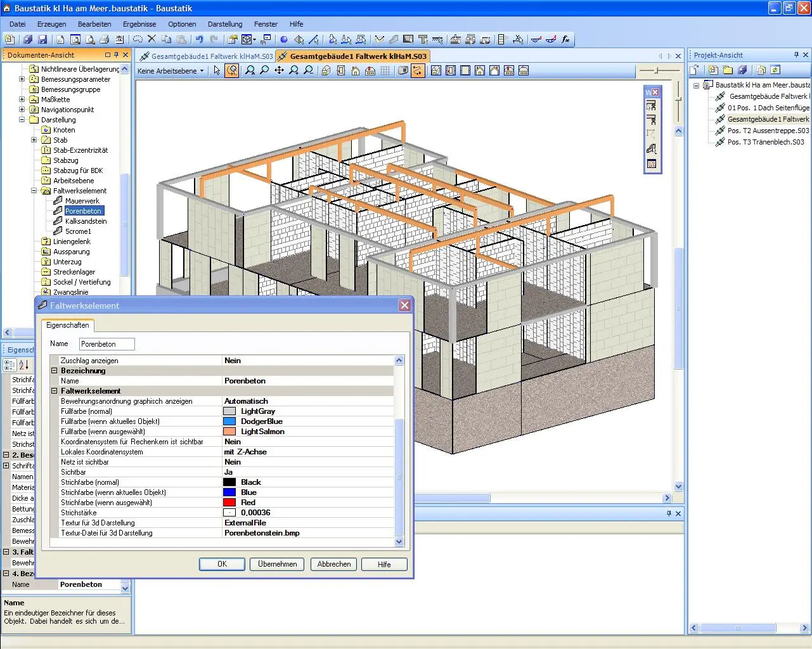Click the yellow folder icon in Projekt-Ansicht toolbar
This screenshot has width=812, height=649.
[x=728, y=70]
